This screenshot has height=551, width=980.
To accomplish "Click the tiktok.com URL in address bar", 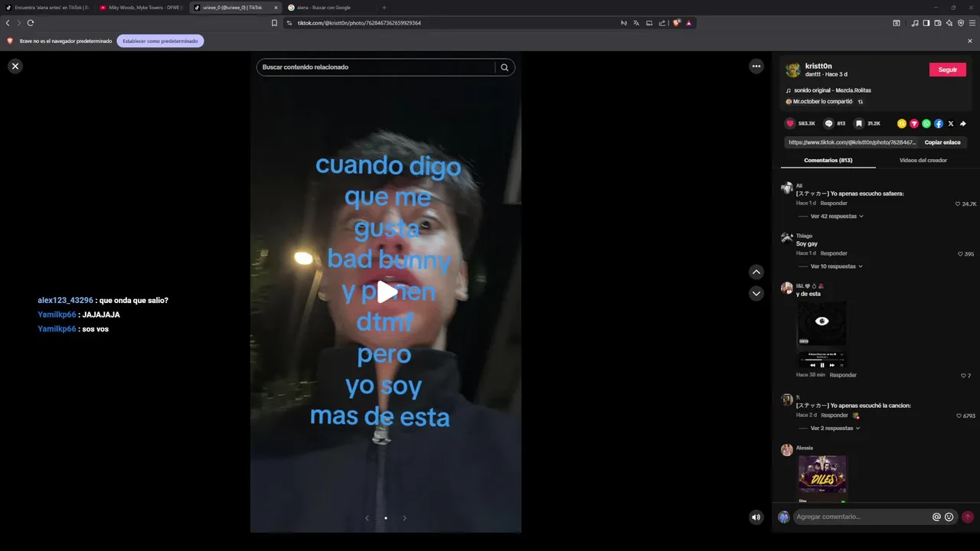I will click(359, 23).
